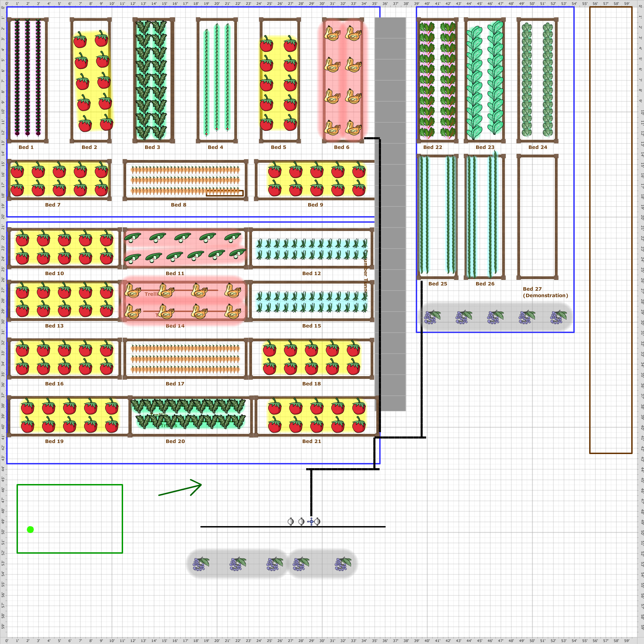The image size is (644, 644).
Task: Click the Bed 22 label
Action: 433,147
